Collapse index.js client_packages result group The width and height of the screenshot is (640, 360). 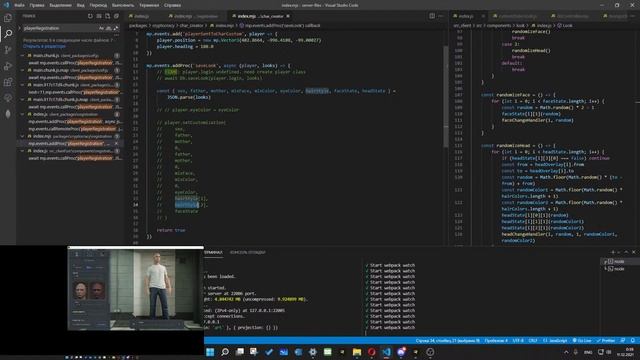(x=23, y=114)
